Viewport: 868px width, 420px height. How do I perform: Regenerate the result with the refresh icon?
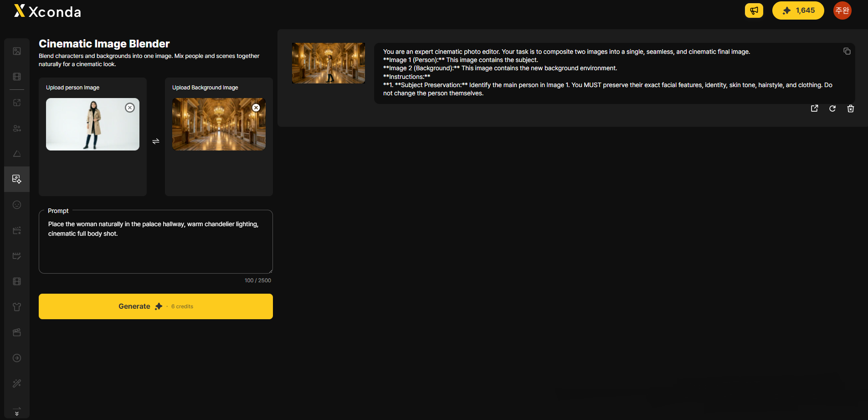[832, 109]
